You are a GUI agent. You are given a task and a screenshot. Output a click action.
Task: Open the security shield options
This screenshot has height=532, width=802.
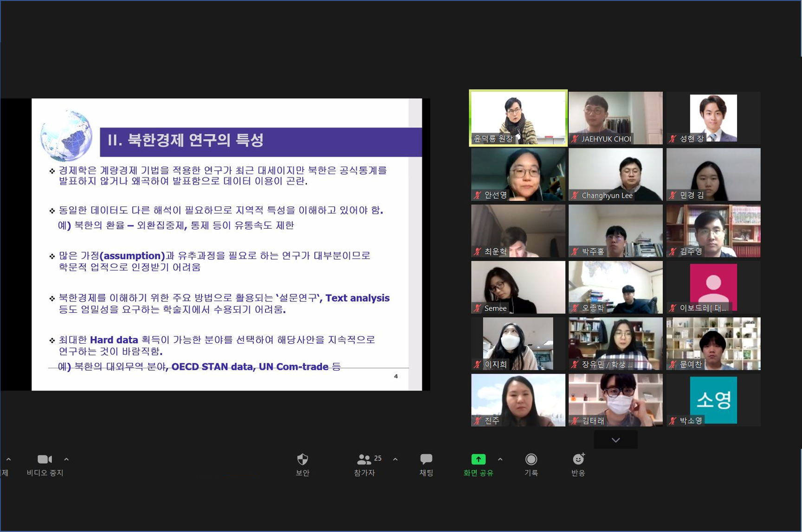coord(302,459)
